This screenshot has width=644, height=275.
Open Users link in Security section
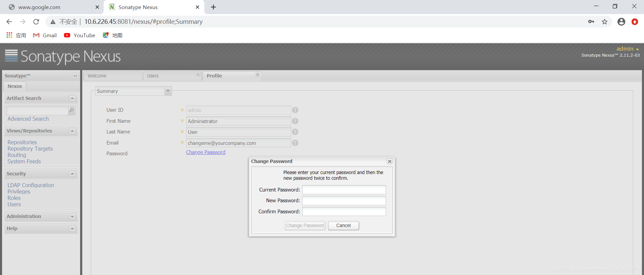tap(14, 204)
